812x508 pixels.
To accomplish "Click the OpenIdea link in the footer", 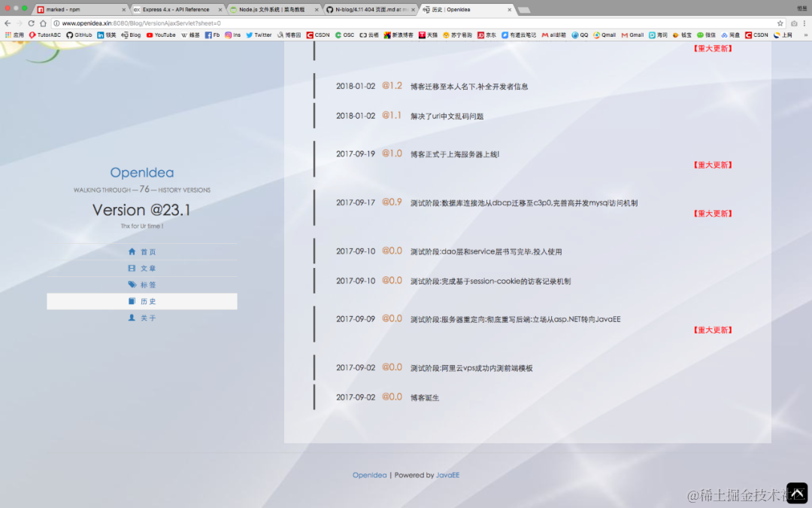I will (369, 475).
